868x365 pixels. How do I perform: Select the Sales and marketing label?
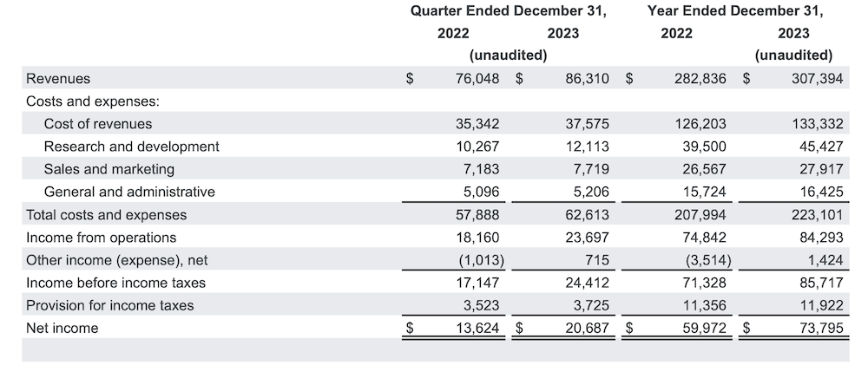tap(108, 169)
